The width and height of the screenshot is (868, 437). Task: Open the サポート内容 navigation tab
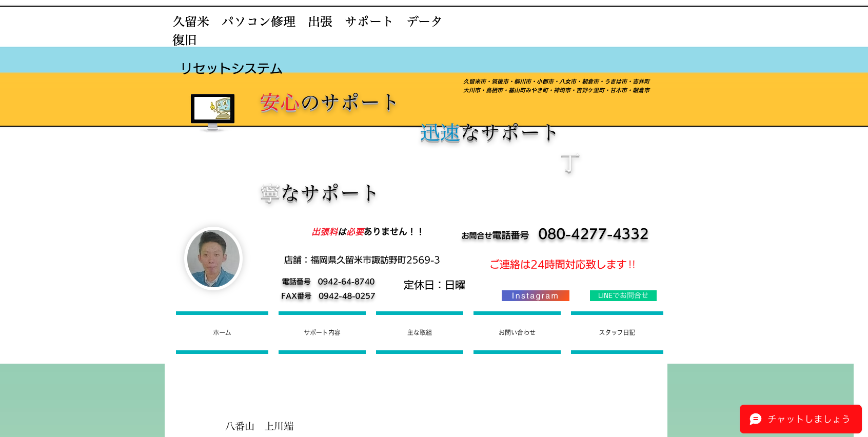pos(322,332)
